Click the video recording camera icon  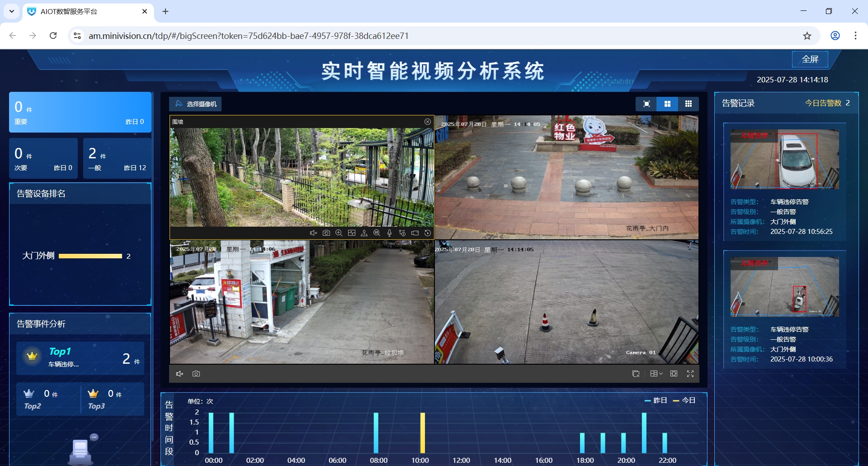pyautogui.click(x=415, y=233)
